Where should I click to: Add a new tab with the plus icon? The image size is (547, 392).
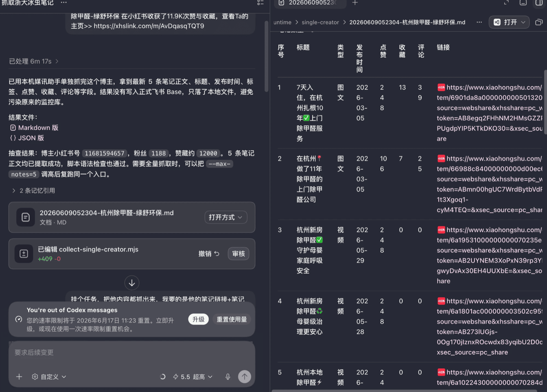[x=355, y=3]
